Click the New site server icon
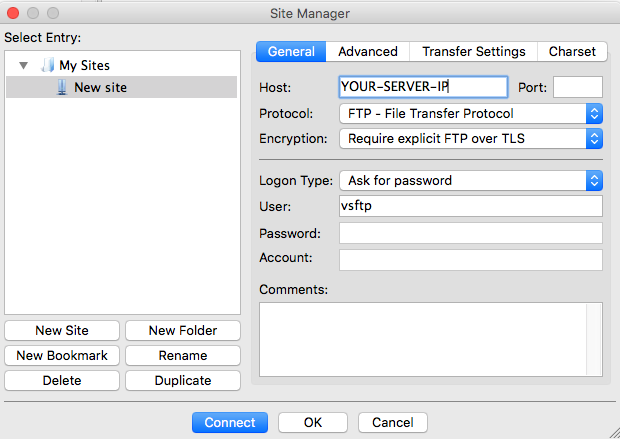 point(62,87)
